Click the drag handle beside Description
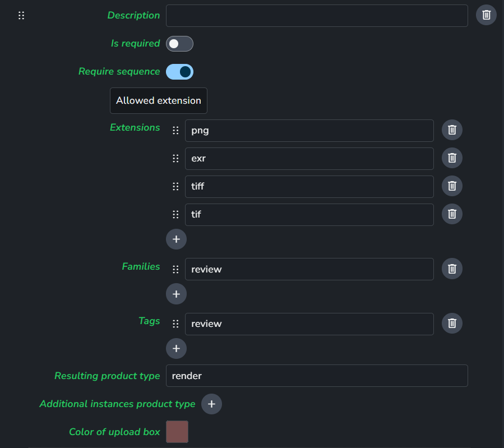The image size is (504, 448). point(21,16)
